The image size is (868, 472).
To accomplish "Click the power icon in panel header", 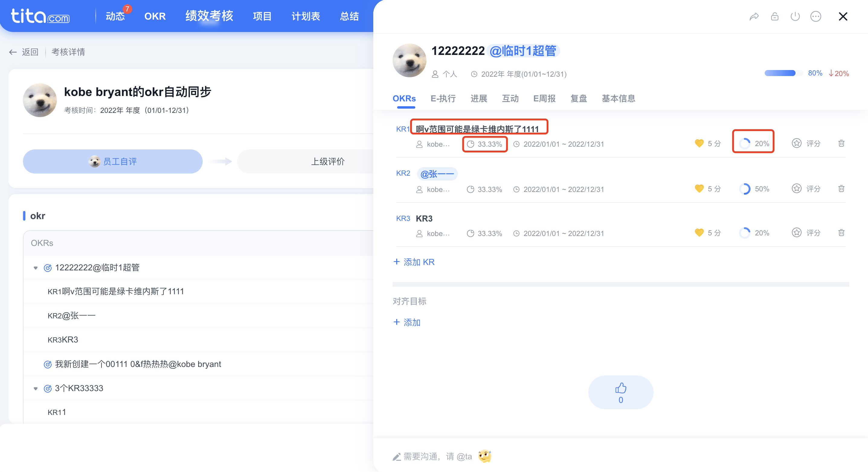I will (795, 17).
